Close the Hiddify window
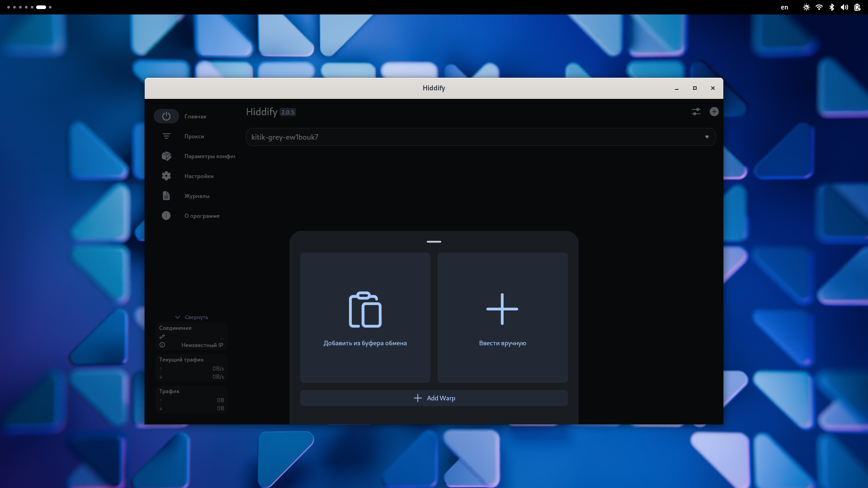This screenshot has width=868, height=488. click(713, 88)
